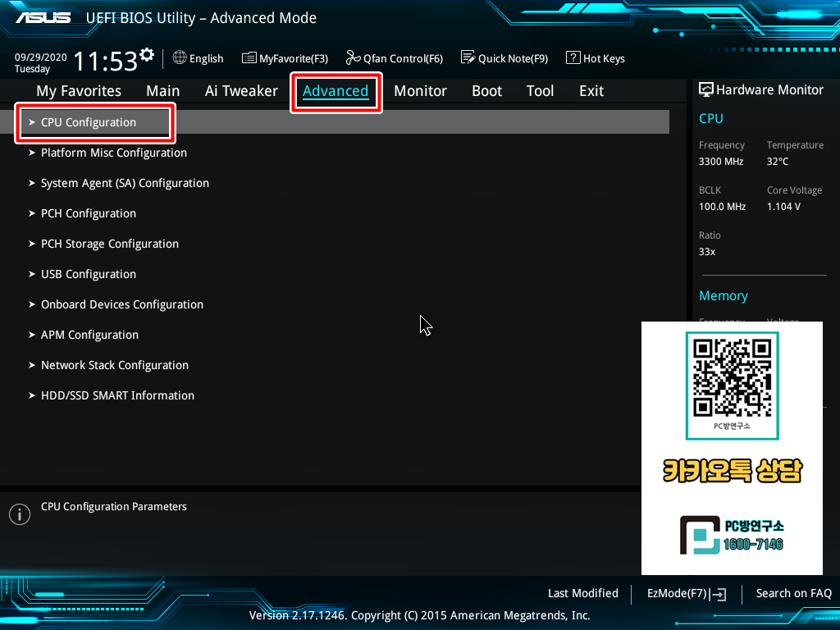Open the USB Configuration label

pyautogui.click(x=89, y=274)
